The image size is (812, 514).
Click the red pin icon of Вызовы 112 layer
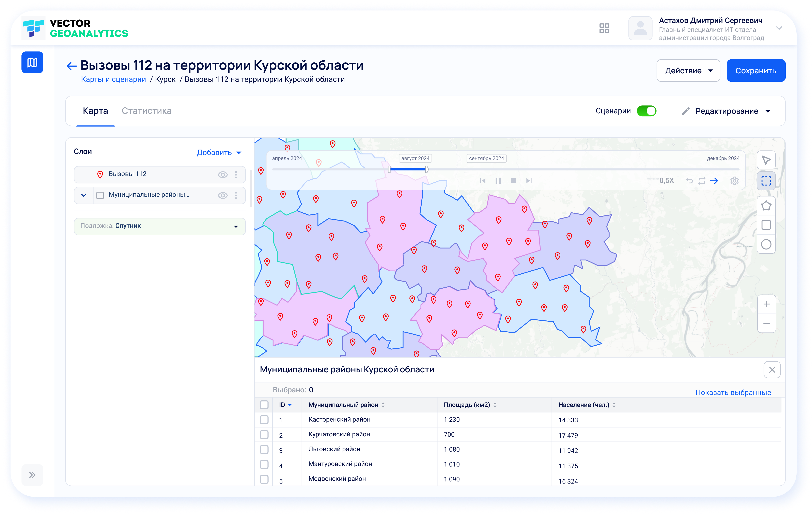coord(100,174)
